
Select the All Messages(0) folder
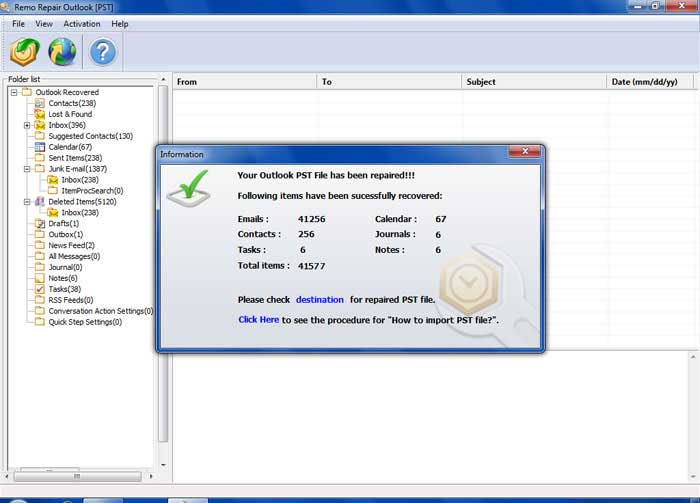pos(74,256)
